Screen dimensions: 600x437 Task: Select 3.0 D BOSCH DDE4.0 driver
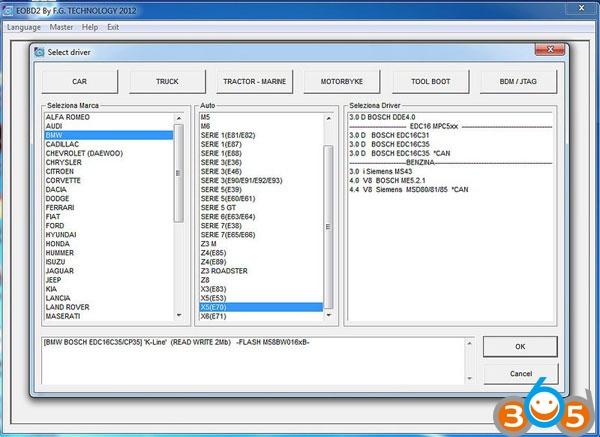pyautogui.click(x=382, y=117)
